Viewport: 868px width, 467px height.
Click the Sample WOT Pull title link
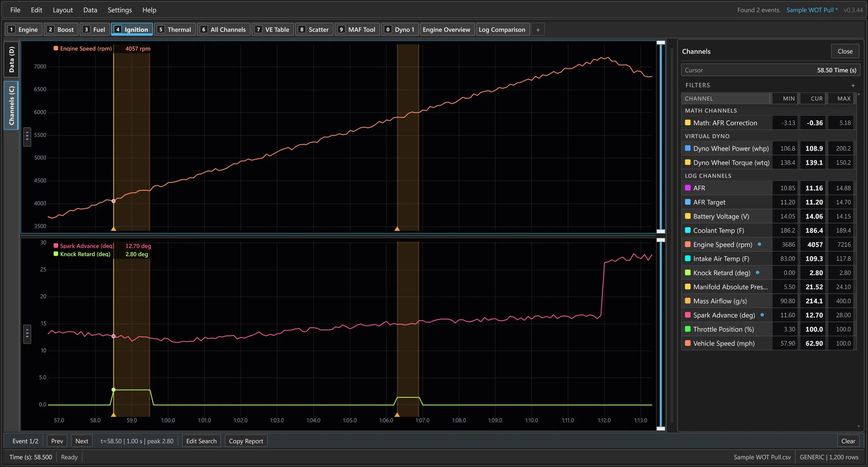812,10
